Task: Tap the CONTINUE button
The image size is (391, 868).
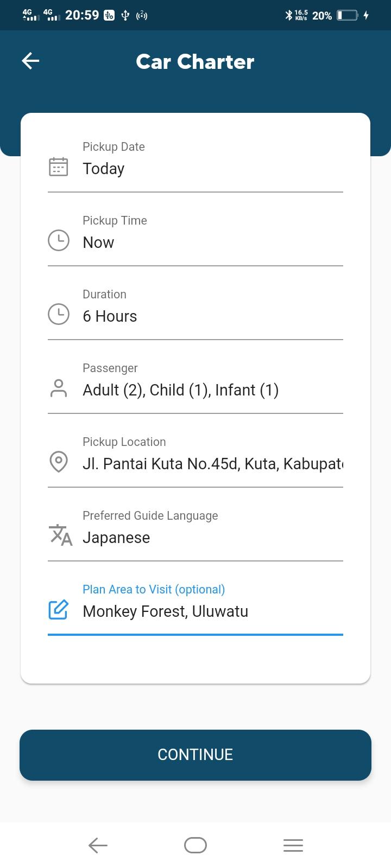Action: coord(195,755)
